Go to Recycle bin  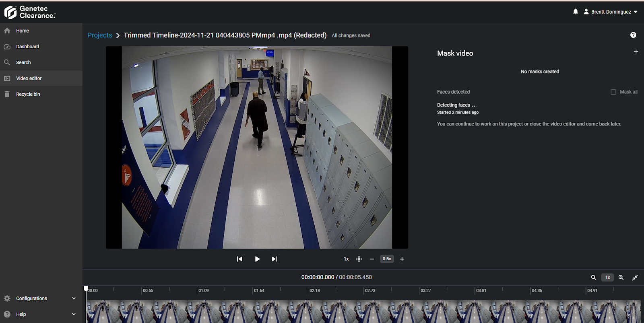[28, 94]
